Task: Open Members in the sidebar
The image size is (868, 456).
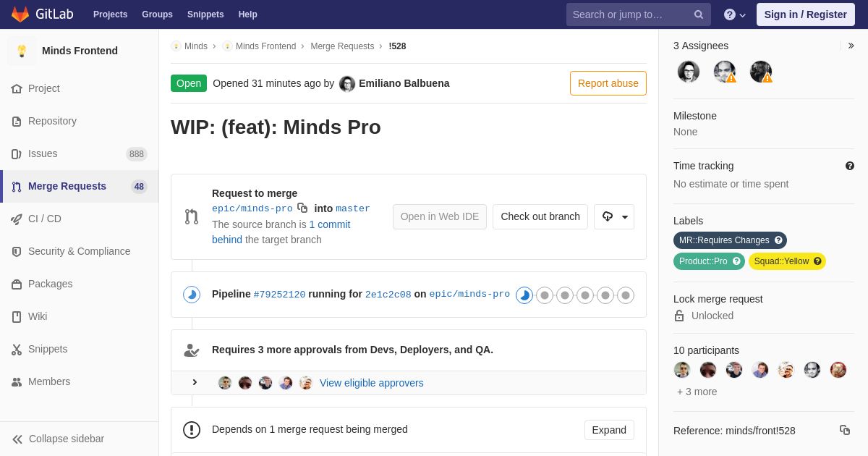Action: [x=80, y=381]
